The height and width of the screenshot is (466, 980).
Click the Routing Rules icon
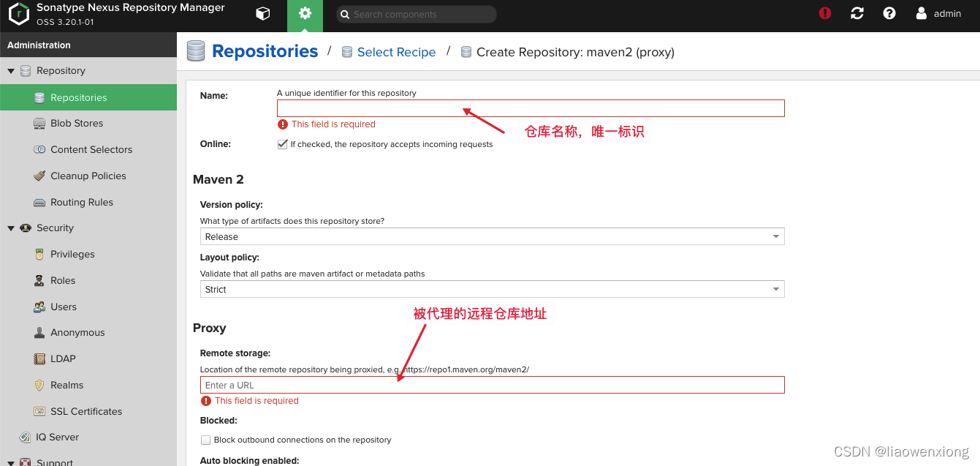pyautogui.click(x=39, y=202)
